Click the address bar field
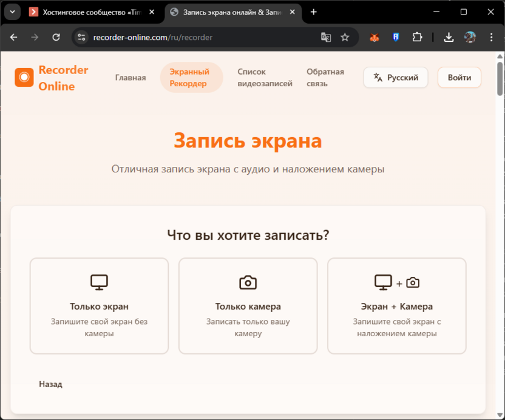505x420 pixels. (182, 37)
